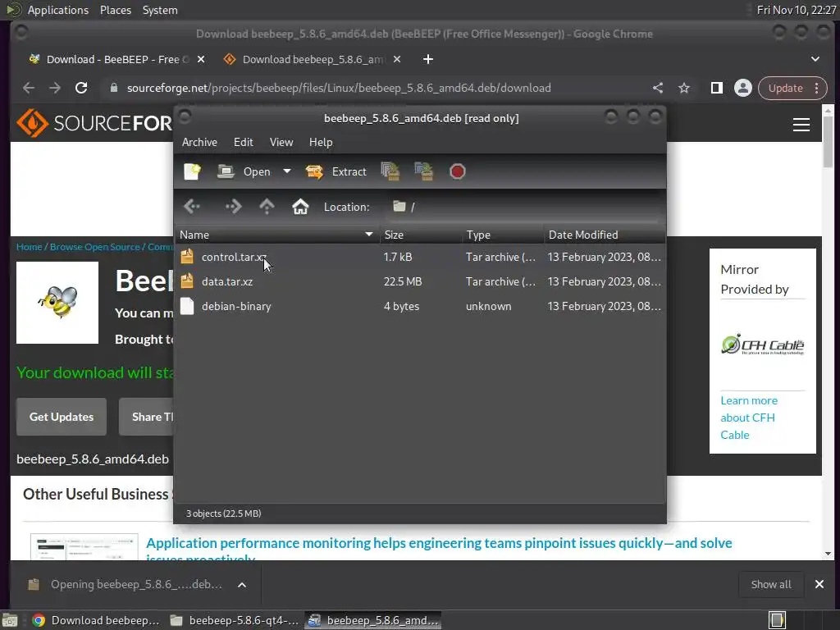Screen dimensions: 840x630
Task: Switch to beebeep-5.8.6-qt4 taskbar window
Action: point(235,620)
